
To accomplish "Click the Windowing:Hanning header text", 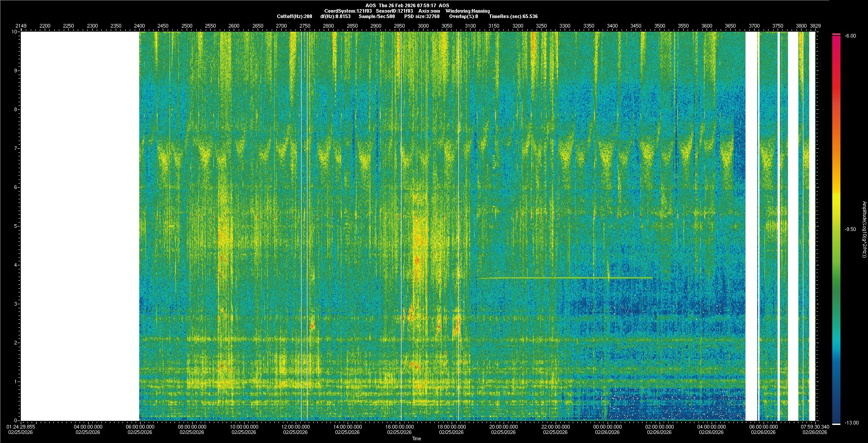I will 467,11.
